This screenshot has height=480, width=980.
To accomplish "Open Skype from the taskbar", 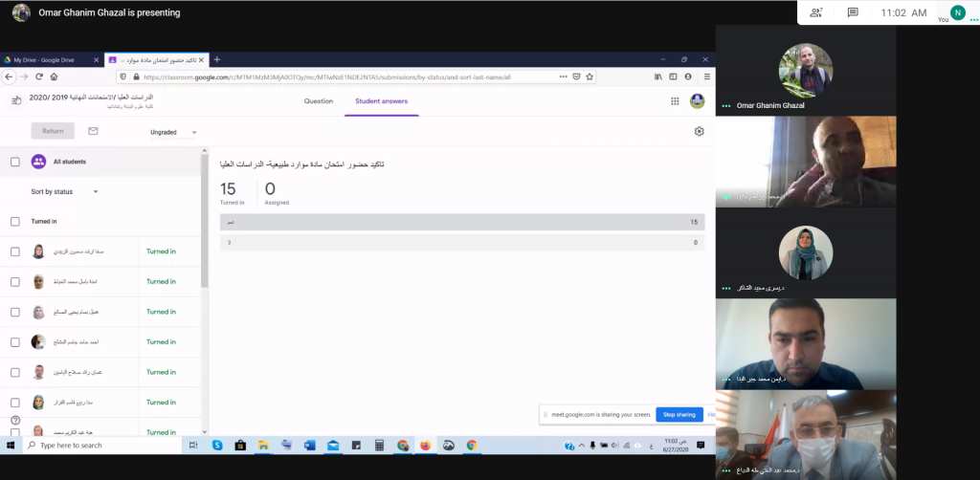I will (x=217, y=446).
